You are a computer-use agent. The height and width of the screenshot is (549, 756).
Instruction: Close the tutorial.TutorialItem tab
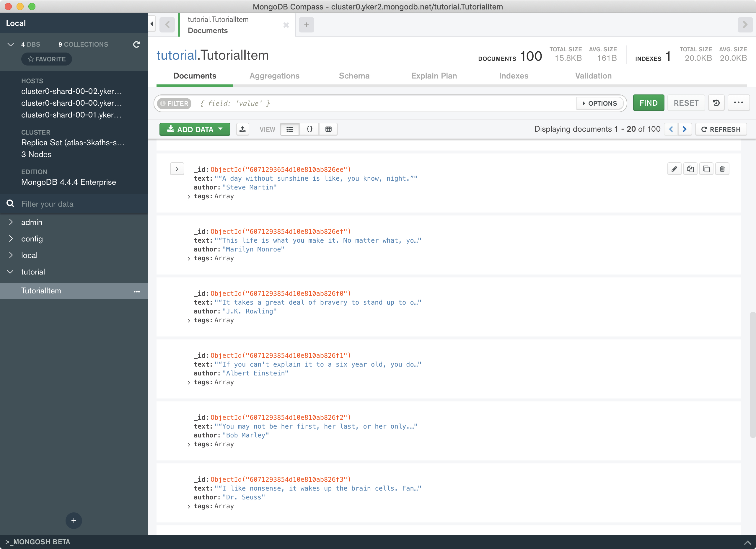[286, 25]
